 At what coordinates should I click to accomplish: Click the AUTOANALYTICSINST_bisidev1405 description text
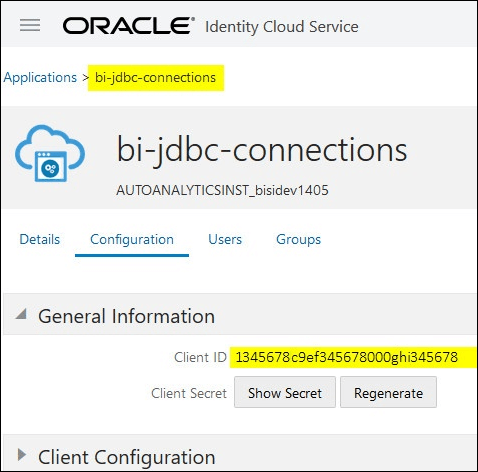click(x=222, y=190)
